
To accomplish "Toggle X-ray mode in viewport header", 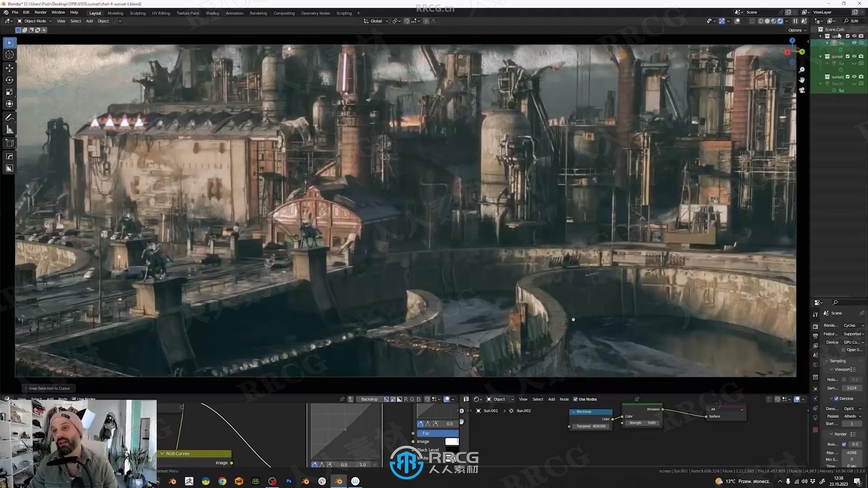I will coord(752,21).
